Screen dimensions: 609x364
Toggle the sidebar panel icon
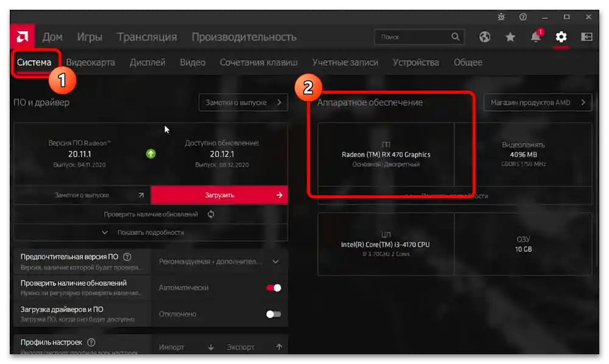click(586, 37)
